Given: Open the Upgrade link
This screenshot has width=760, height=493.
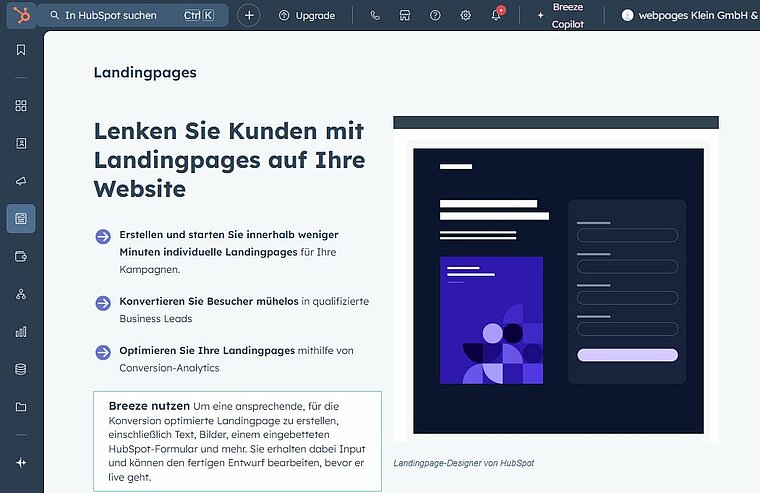Looking at the screenshot, I should (x=307, y=16).
